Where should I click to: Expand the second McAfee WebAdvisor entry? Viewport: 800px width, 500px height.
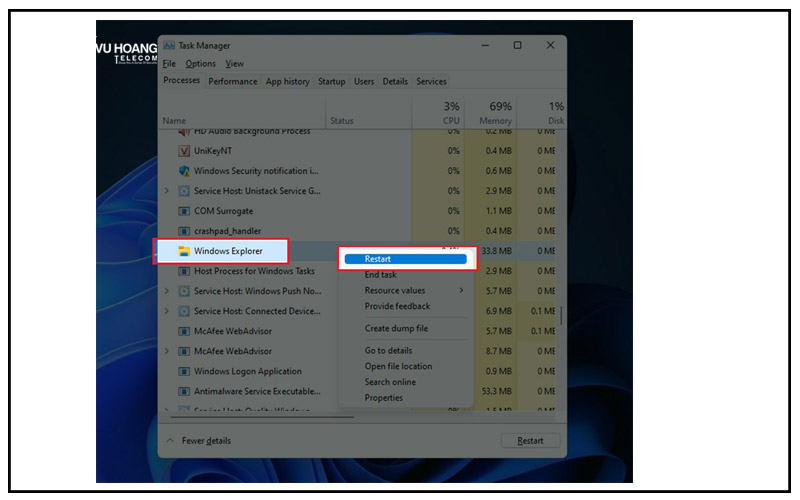click(x=167, y=351)
